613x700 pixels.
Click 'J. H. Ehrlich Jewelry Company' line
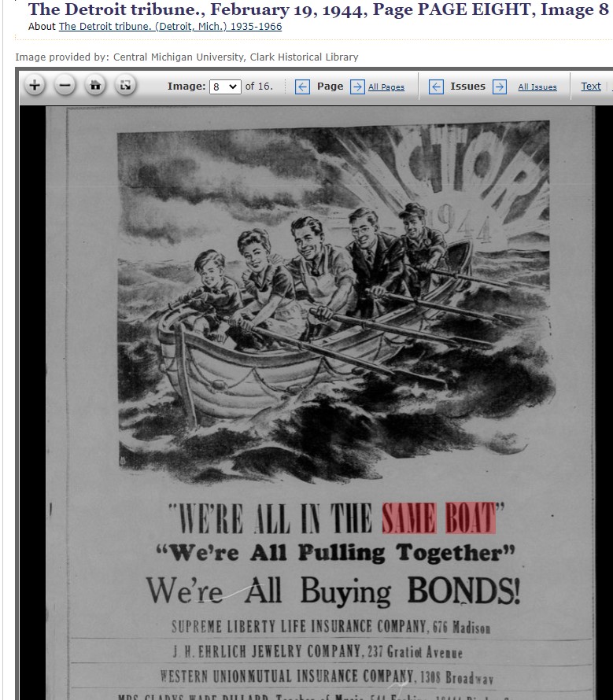[318, 652]
